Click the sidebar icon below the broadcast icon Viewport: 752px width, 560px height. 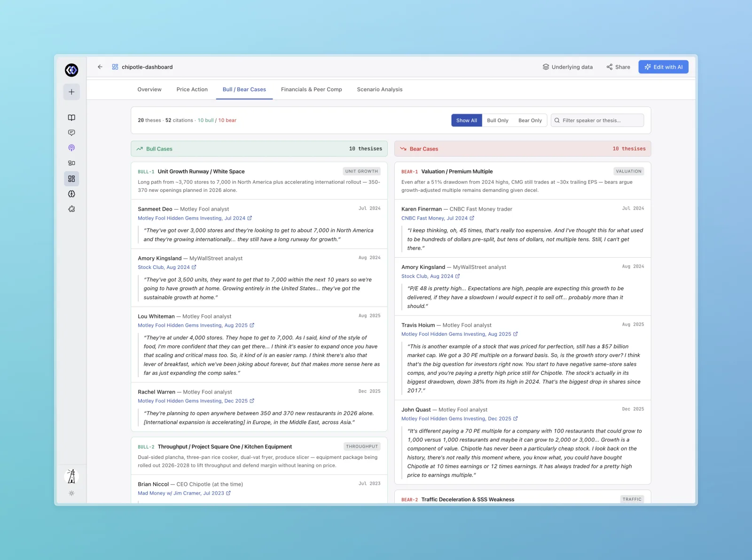pos(71,163)
